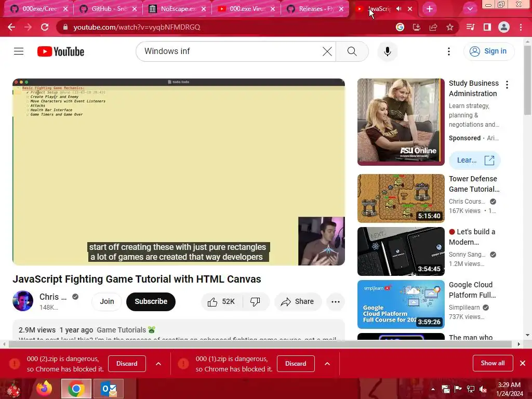The width and height of the screenshot is (532, 399).
Task: Share the video
Action: (298, 302)
